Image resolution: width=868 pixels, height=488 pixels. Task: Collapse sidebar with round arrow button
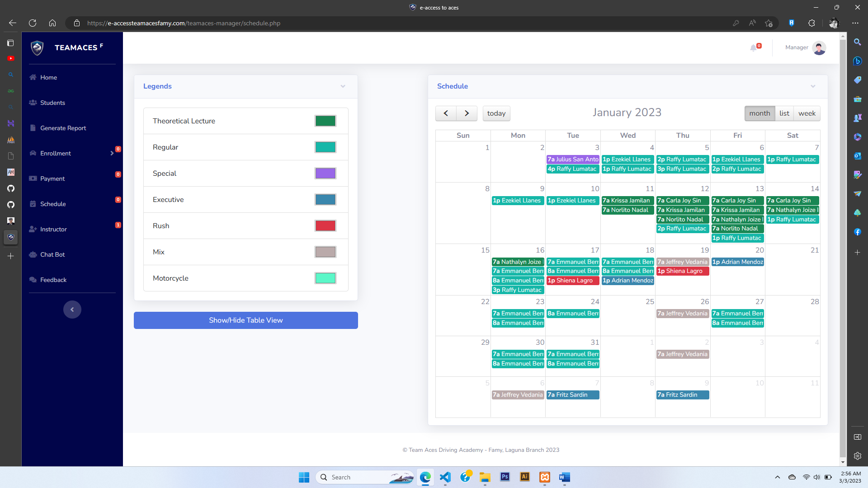click(72, 310)
